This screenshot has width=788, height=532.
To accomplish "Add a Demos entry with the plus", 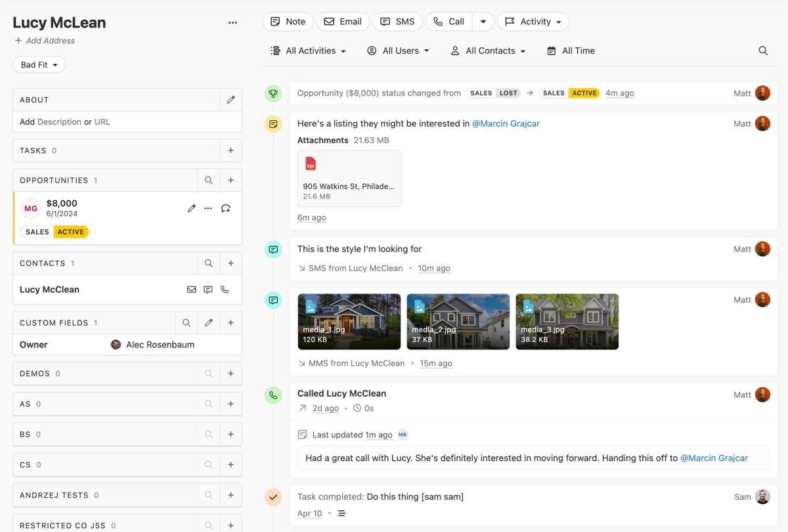I will pyautogui.click(x=230, y=374).
